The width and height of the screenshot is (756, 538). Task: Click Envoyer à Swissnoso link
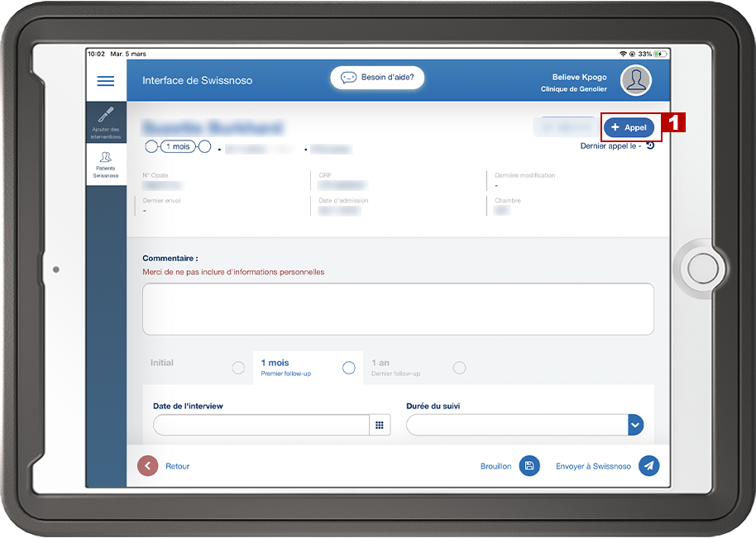coord(593,466)
